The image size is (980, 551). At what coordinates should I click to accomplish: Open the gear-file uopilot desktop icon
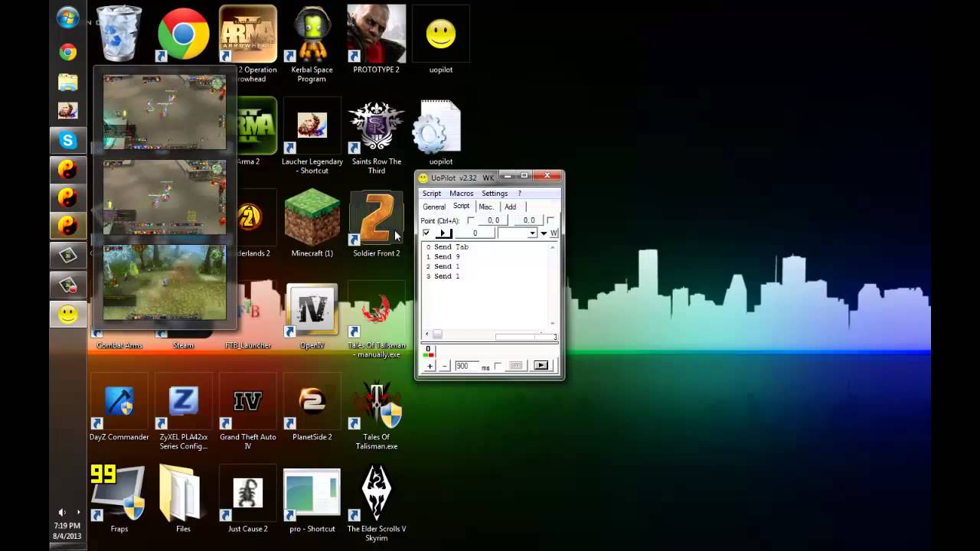(x=440, y=132)
